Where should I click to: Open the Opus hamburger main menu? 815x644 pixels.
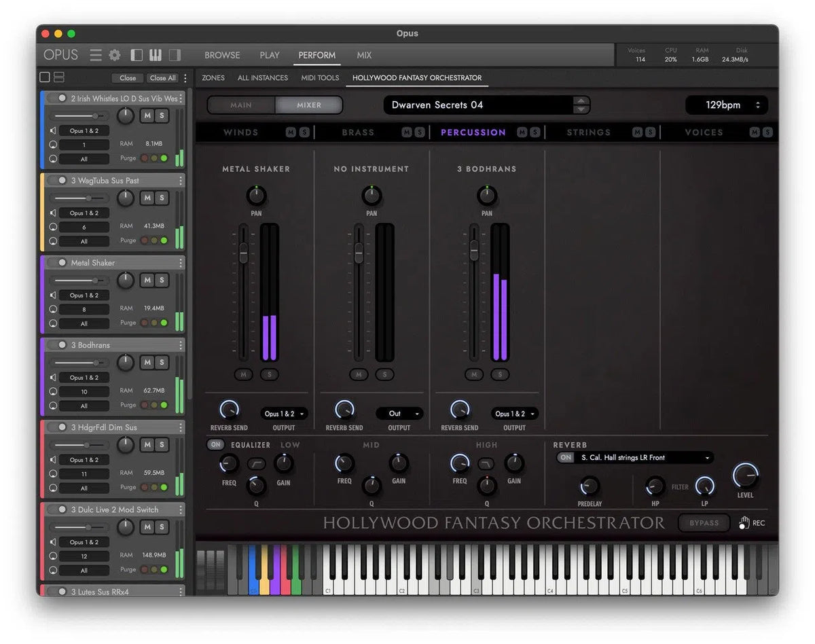tap(96, 55)
